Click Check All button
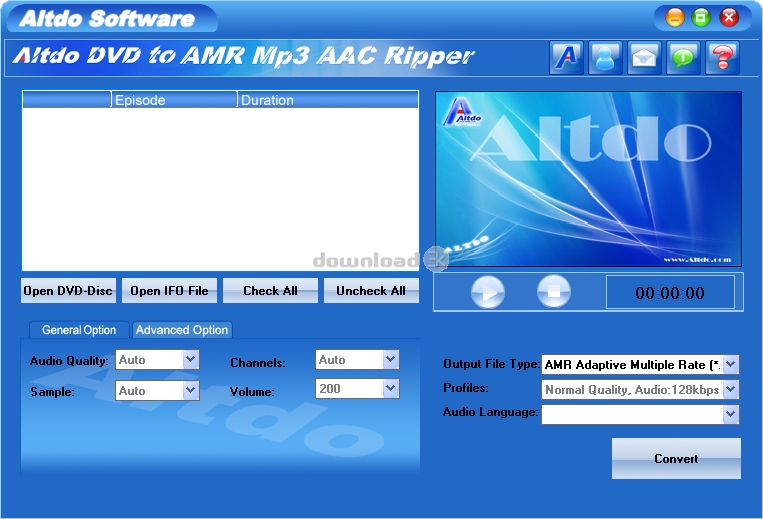Screen dimensions: 763x519 [x=271, y=291]
